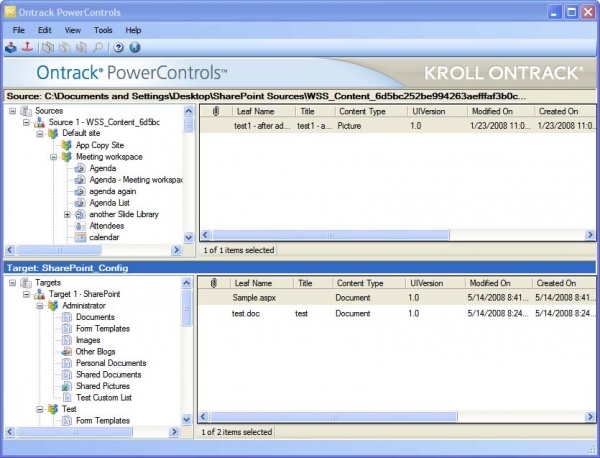Click the globe web icon in toolbar
Viewport: 600px width, 458px height.
pyautogui.click(x=135, y=47)
